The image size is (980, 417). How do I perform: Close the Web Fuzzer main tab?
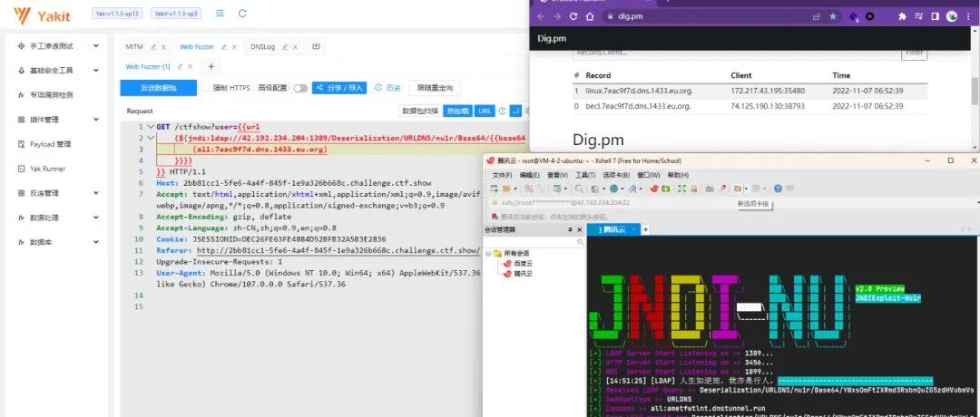click(234, 47)
